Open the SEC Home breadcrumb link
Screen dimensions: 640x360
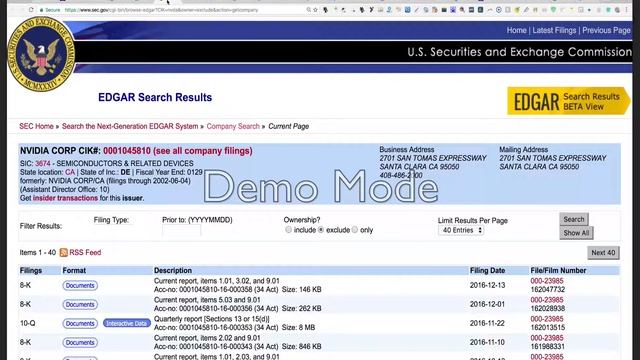[36, 126]
